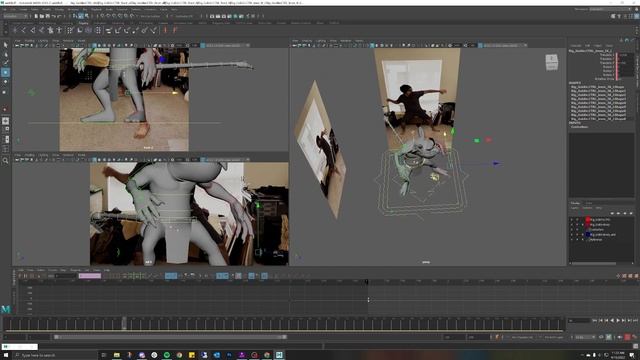Go to start of playback range
The height and width of the screenshot is (360, 640).
595,321
